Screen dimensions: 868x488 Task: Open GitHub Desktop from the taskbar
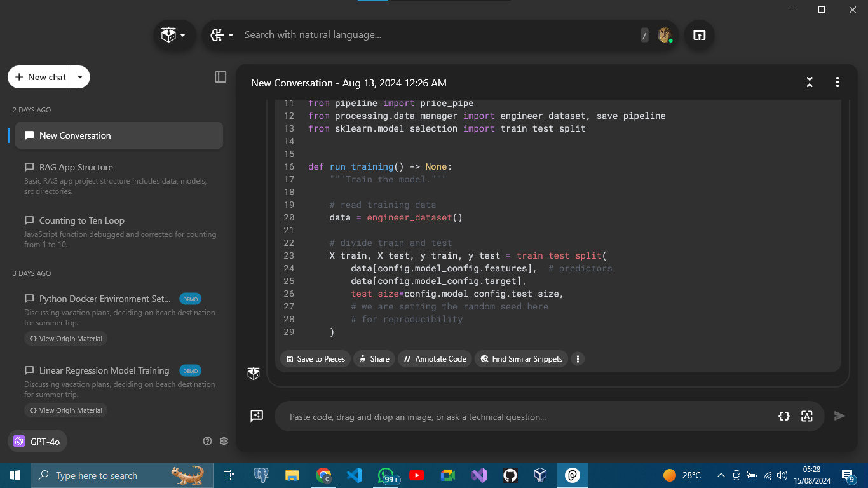(510, 475)
